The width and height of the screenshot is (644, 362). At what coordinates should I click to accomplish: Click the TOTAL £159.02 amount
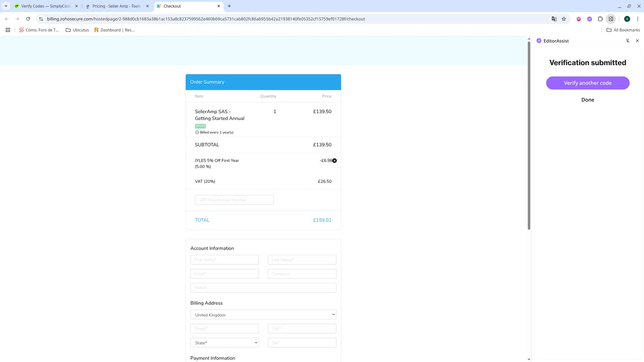tap(322, 220)
